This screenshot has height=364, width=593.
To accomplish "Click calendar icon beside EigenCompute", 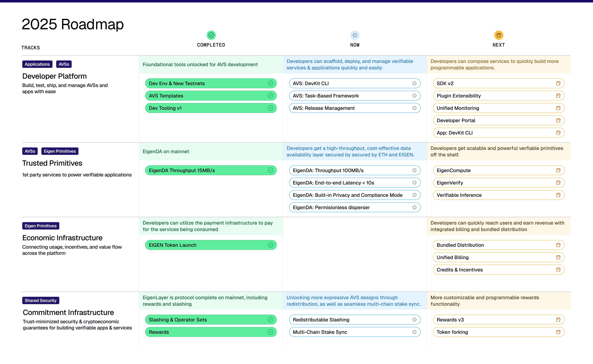I will point(558,170).
